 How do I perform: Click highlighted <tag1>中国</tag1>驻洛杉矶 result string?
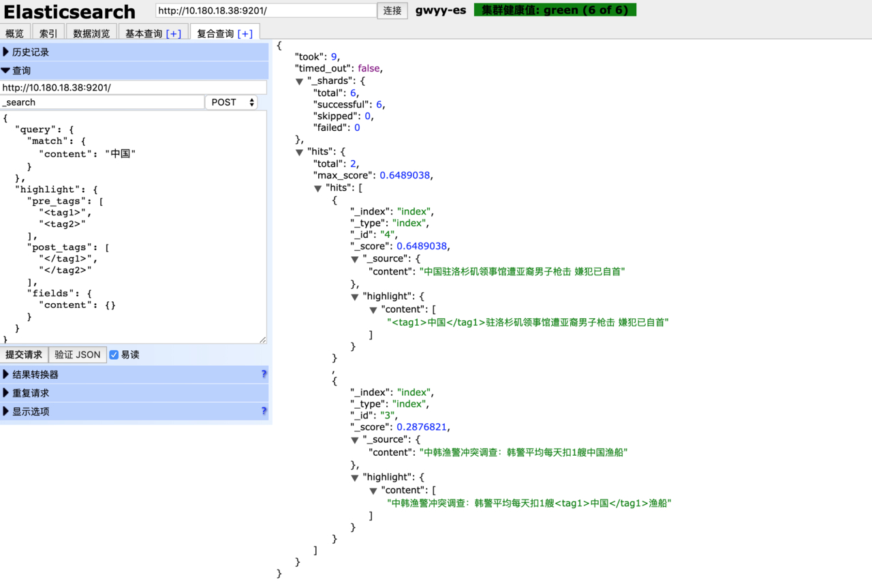point(528,322)
